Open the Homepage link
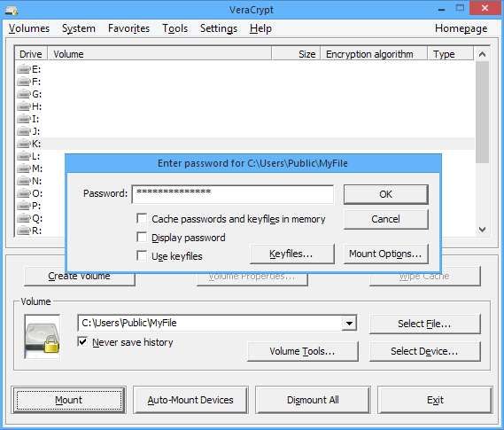504x430 pixels. (461, 28)
